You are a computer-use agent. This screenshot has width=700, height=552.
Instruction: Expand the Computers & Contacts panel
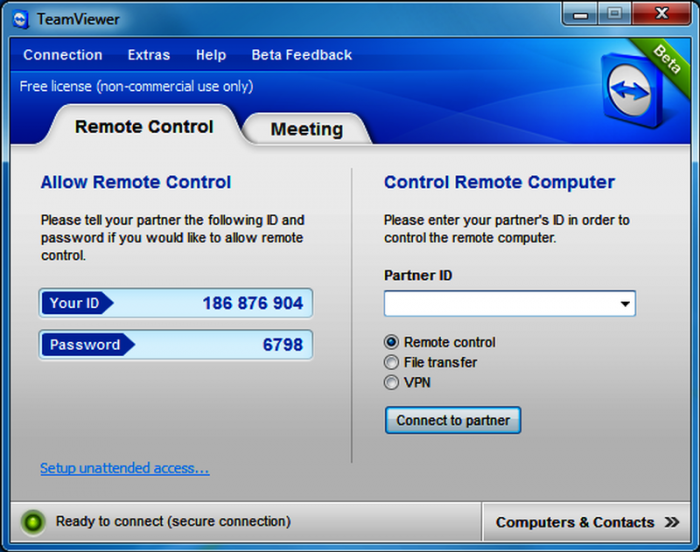pyautogui.click(x=575, y=522)
